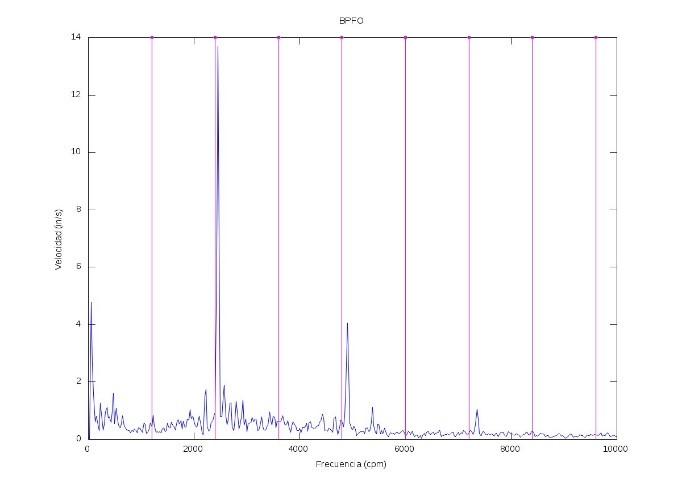The width and height of the screenshot is (682, 494).
Task: Click the blue peak just below 5000 cpm
Action: (x=347, y=324)
